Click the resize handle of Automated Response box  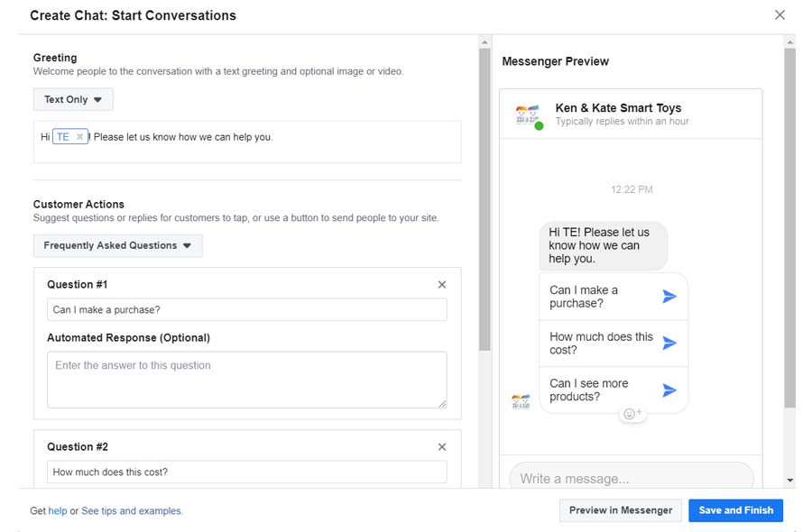click(442, 404)
